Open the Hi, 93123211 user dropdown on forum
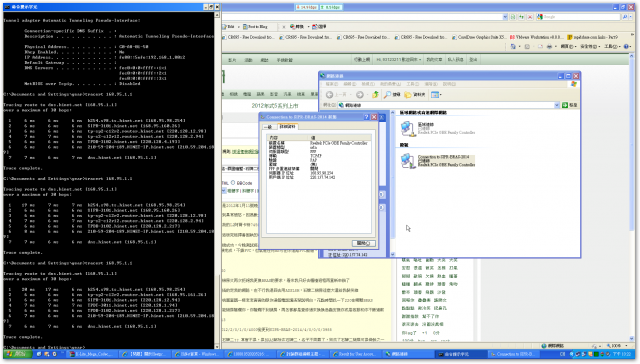 [399, 60]
